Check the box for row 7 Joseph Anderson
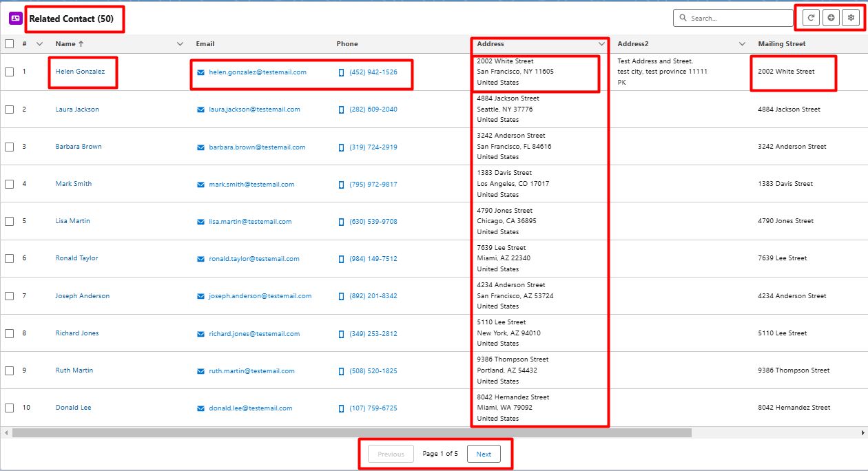 point(9,295)
